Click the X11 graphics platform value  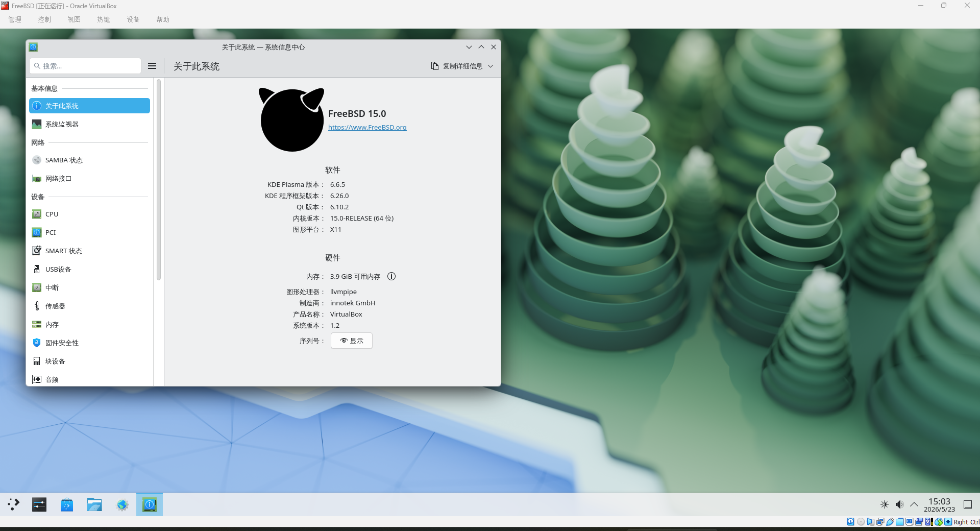click(335, 229)
